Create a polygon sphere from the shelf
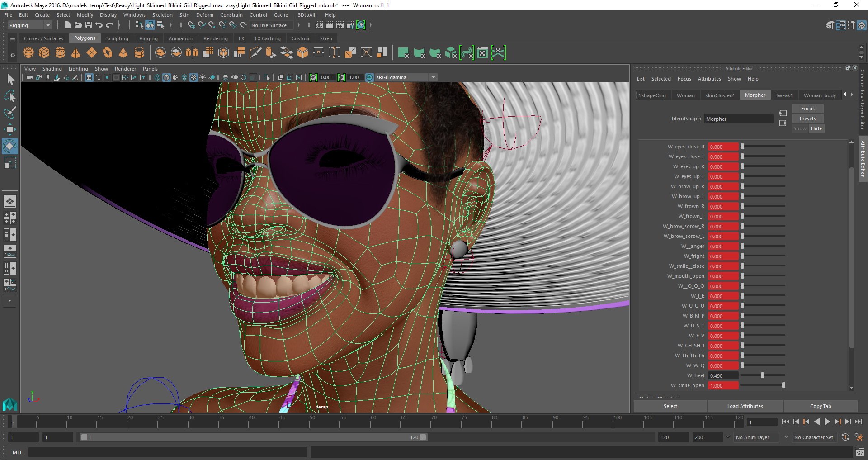The width and height of the screenshot is (868, 460). click(28, 53)
